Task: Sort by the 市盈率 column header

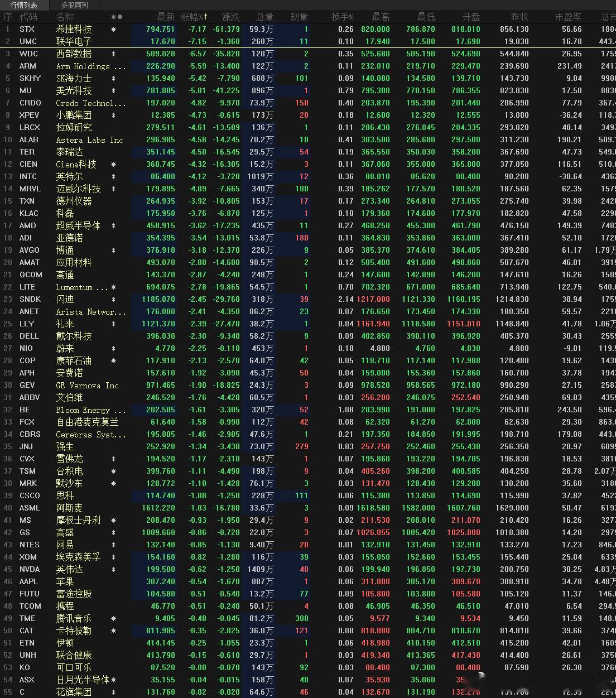Action: tap(568, 17)
